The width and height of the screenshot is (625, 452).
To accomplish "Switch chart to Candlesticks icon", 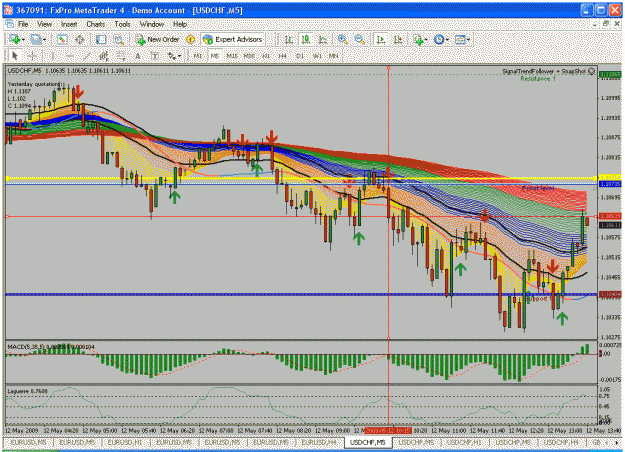I will pos(306,39).
